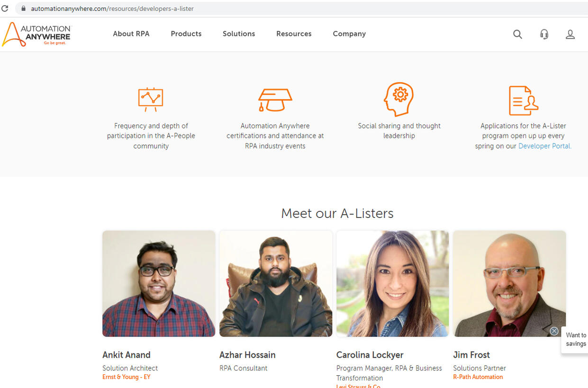The image size is (588, 388).
Task: Click the user account profile icon
Action: coord(570,34)
